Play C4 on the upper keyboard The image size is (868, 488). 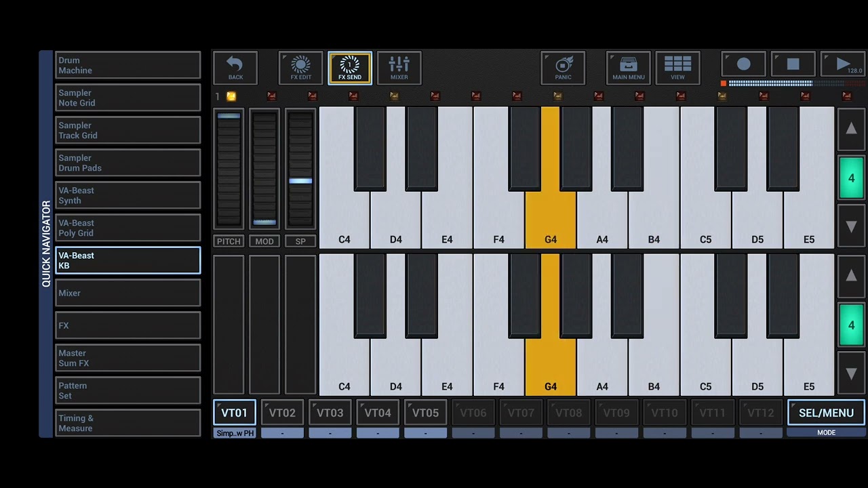click(x=344, y=220)
